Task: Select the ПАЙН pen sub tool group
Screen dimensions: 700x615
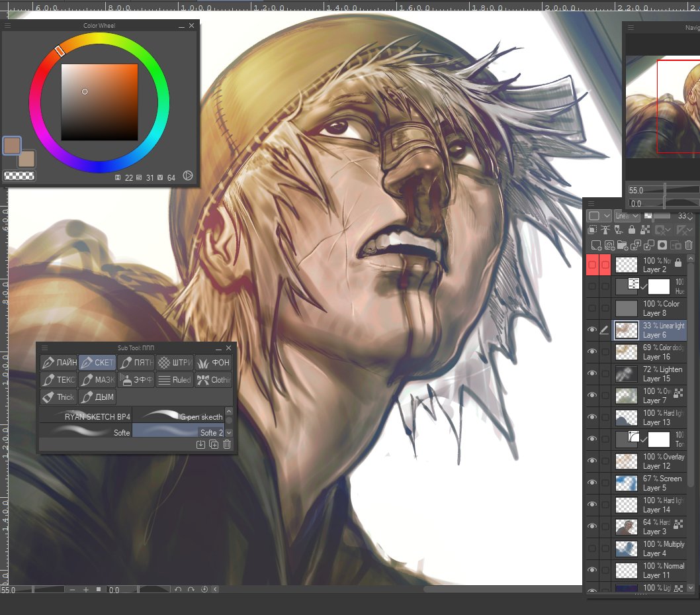Action: (59, 362)
